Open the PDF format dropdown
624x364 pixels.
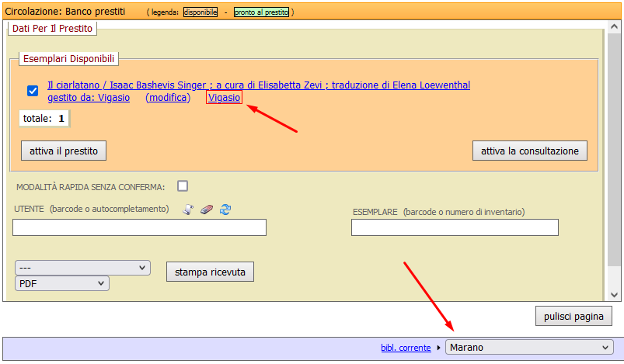point(62,284)
